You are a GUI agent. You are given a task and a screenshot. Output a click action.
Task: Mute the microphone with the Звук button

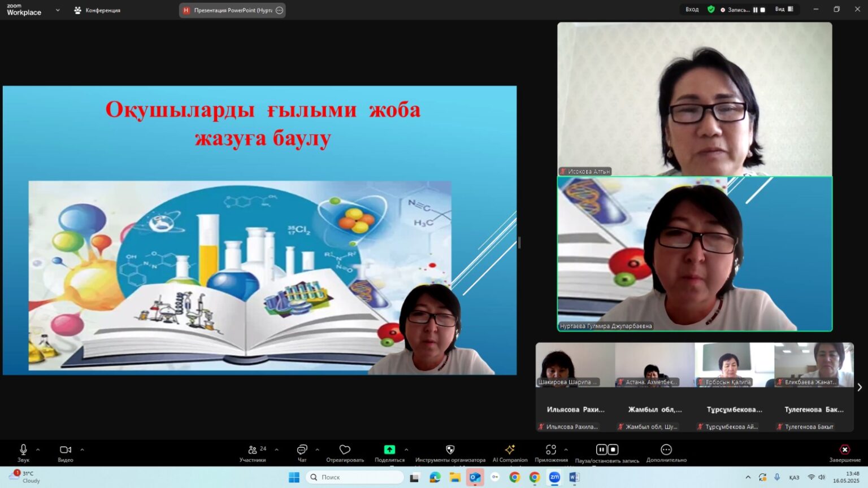click(23, 452)
